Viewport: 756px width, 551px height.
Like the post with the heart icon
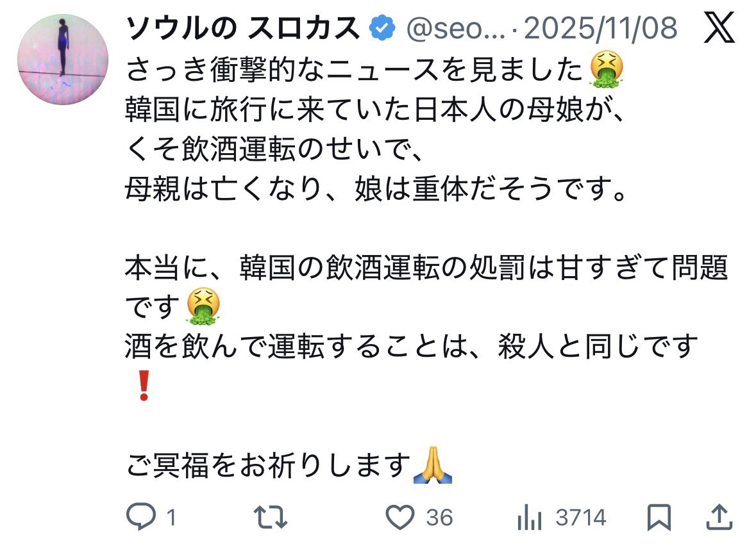(x=399, y=517)
